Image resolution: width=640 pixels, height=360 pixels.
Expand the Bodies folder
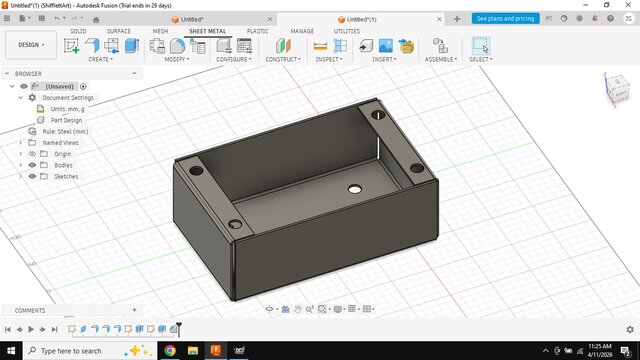[x=21, y=165]
